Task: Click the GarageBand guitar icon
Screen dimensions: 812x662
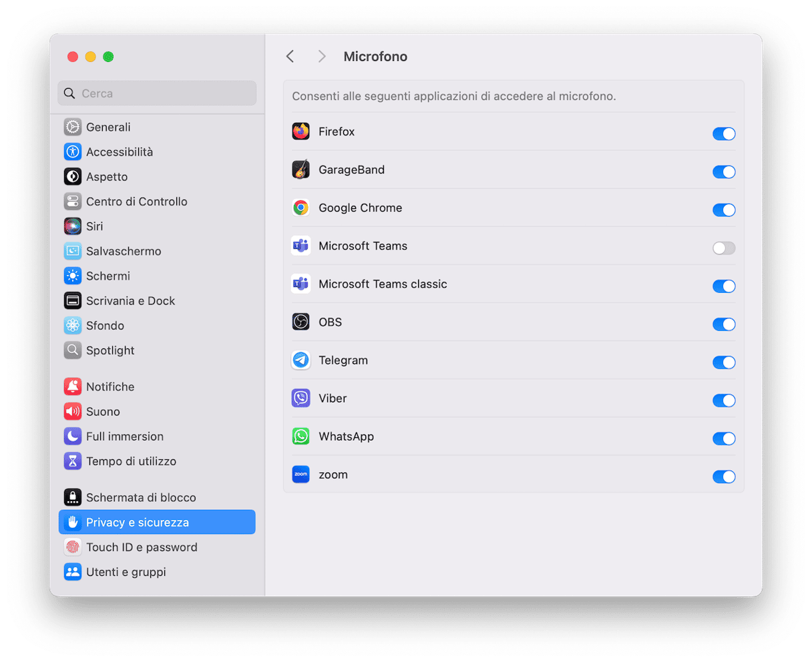Action: click(300, 170)
